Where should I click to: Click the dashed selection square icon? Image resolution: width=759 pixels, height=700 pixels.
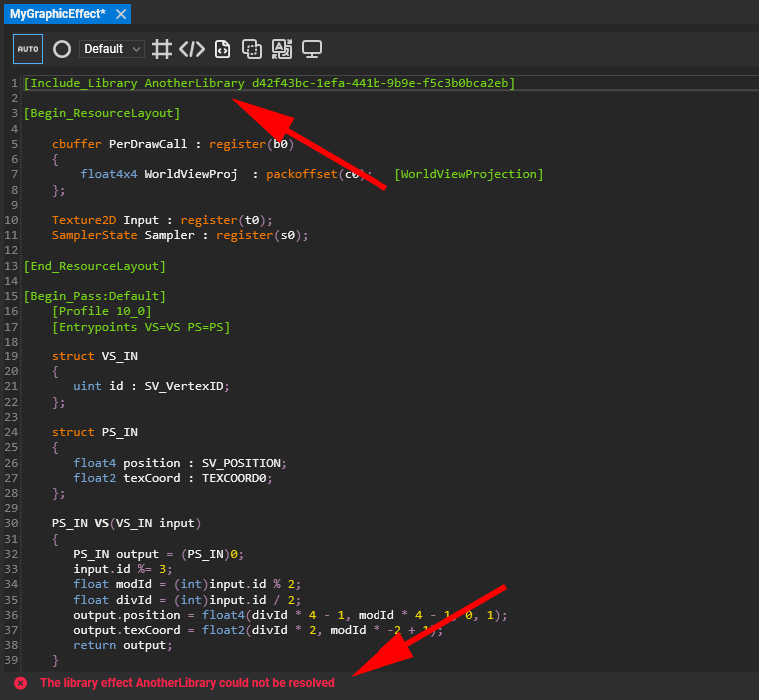tap(252, 49)
